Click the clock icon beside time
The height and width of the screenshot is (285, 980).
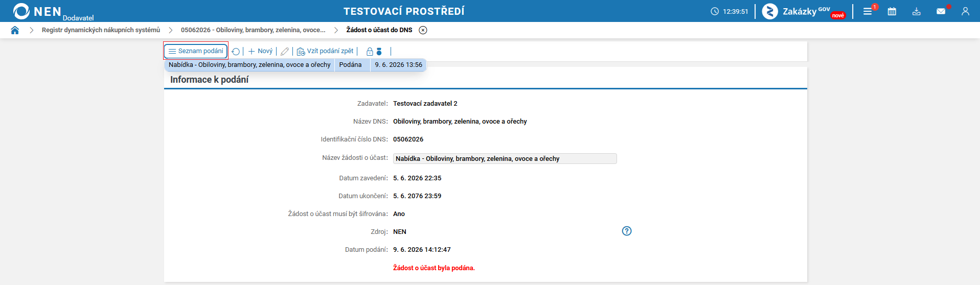[715, 11]
